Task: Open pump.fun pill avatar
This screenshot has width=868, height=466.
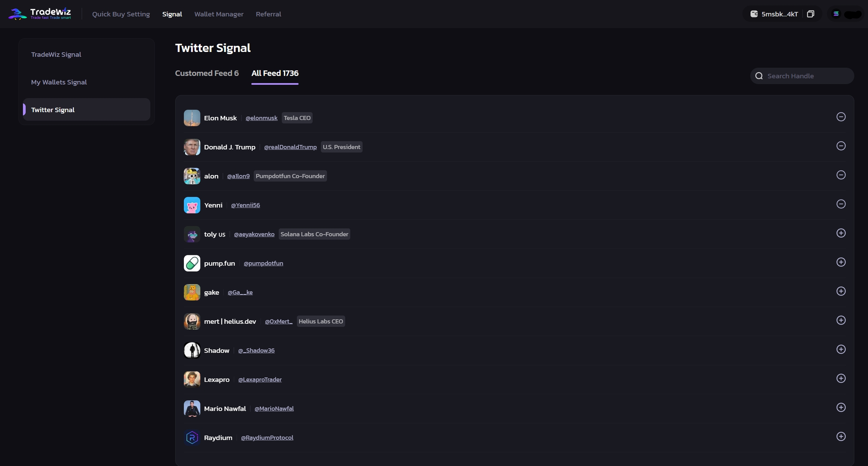Action: pos(192,263)
